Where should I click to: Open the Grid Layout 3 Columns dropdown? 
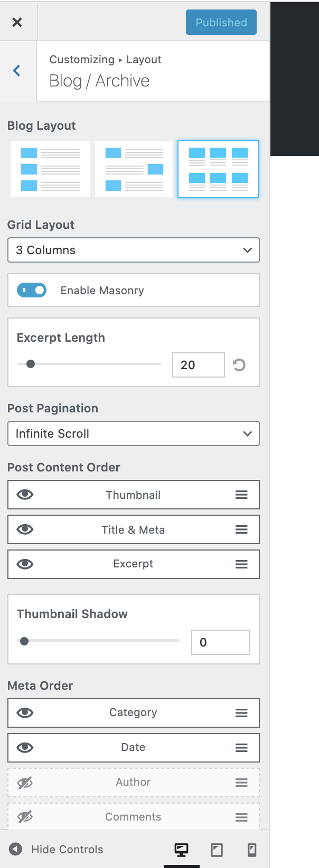134,250
